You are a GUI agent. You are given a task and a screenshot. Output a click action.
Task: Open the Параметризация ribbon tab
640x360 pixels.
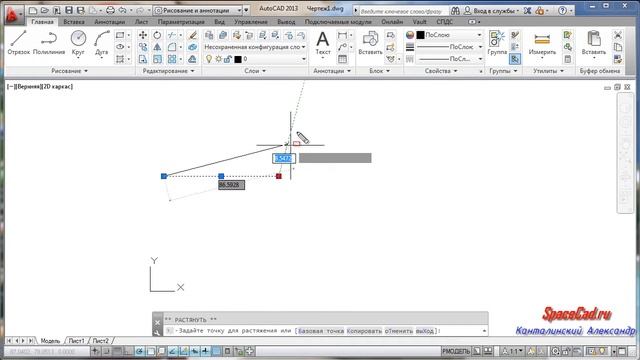(x=181, y=22)
